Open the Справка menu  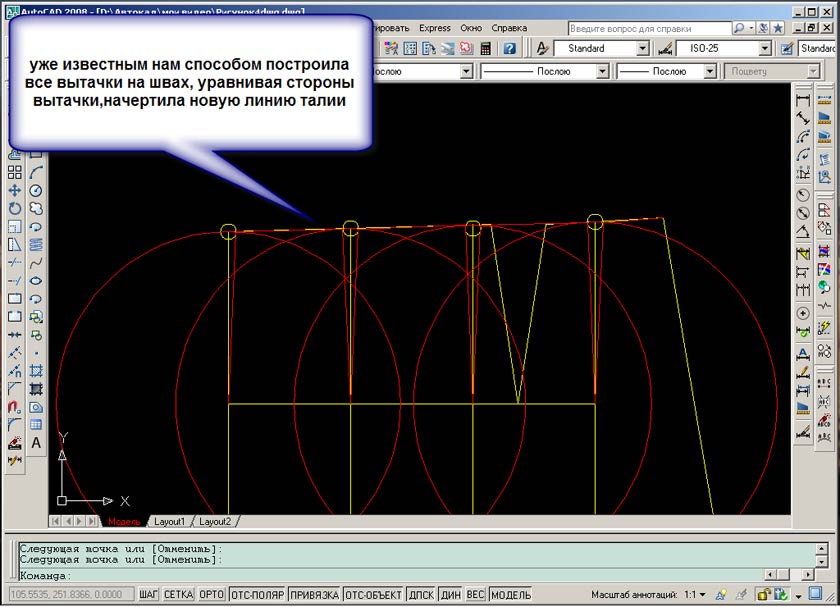point(509,28)
